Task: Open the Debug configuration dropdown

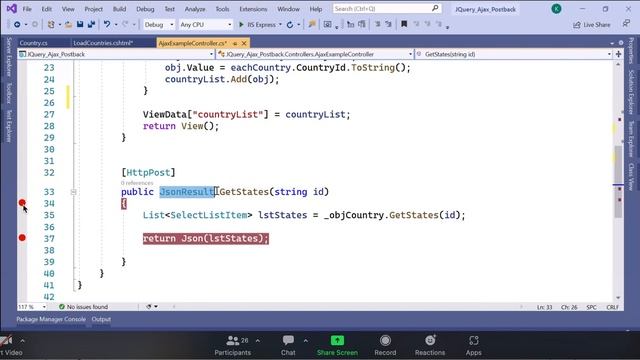Action: [x=158, y=25]
